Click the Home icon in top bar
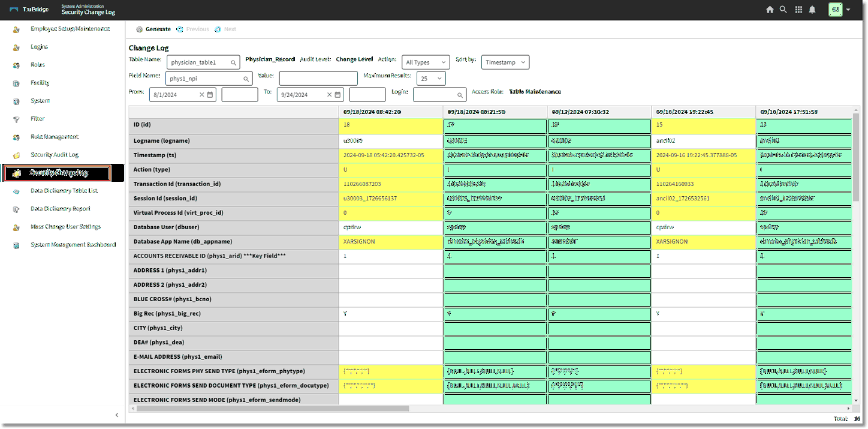868x429 pixels. pyautogui.click(x=770, y=10)
